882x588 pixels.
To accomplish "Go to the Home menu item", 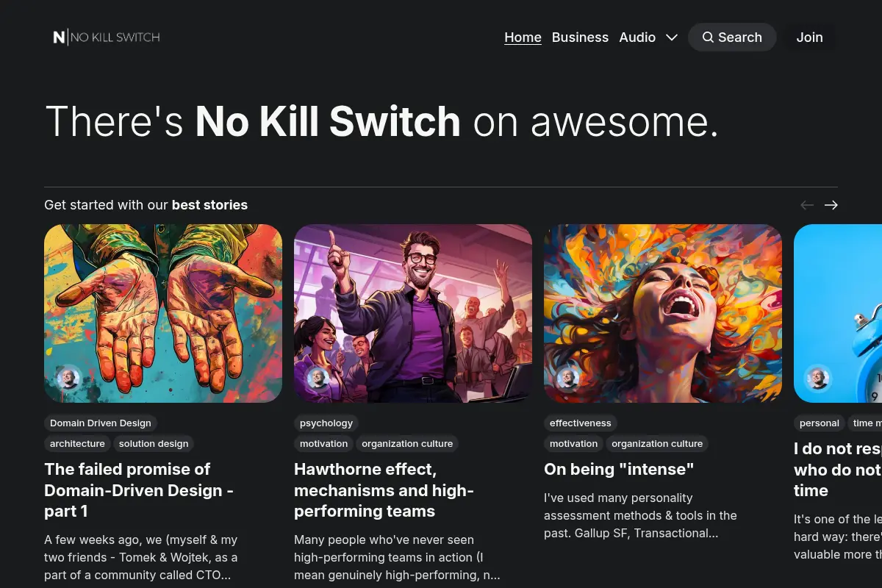I will [x=523, y=37].
